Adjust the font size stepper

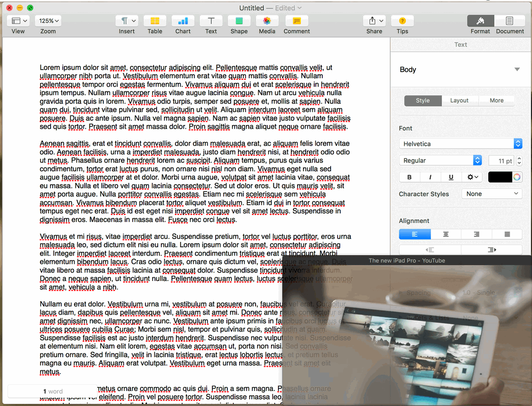(519, 161)
